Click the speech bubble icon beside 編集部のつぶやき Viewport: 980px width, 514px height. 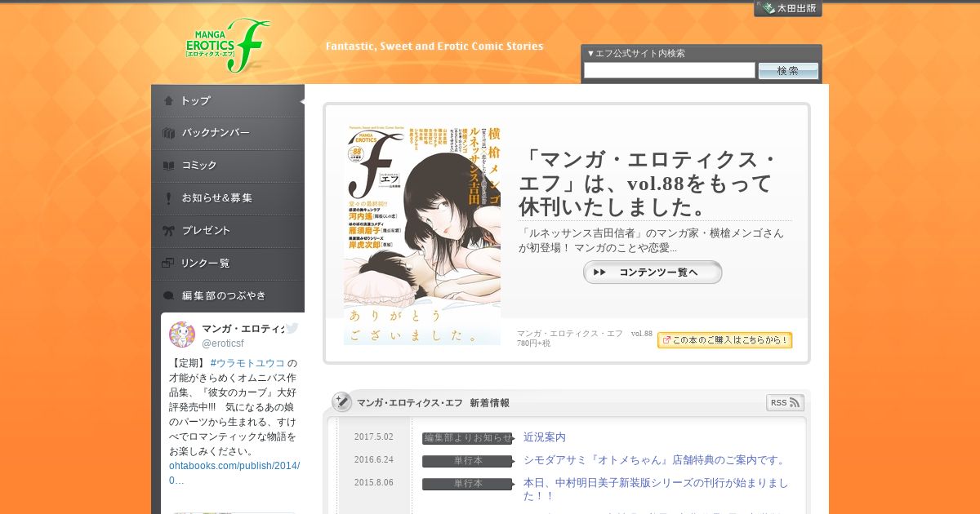[x=168, y=295]
